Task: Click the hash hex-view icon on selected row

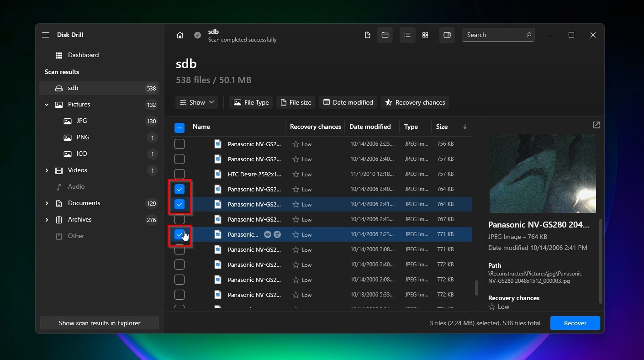Action: (x=277, y=234)
